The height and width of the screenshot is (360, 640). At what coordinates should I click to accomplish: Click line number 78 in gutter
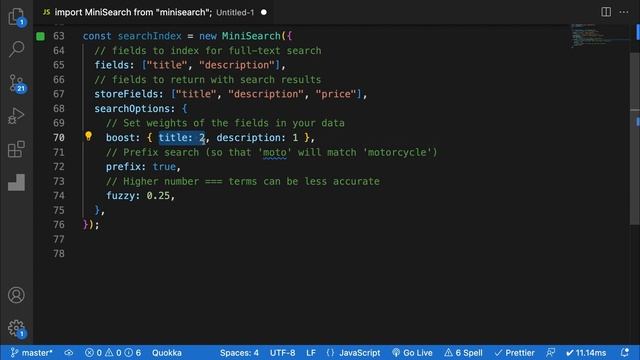(59, 253)
